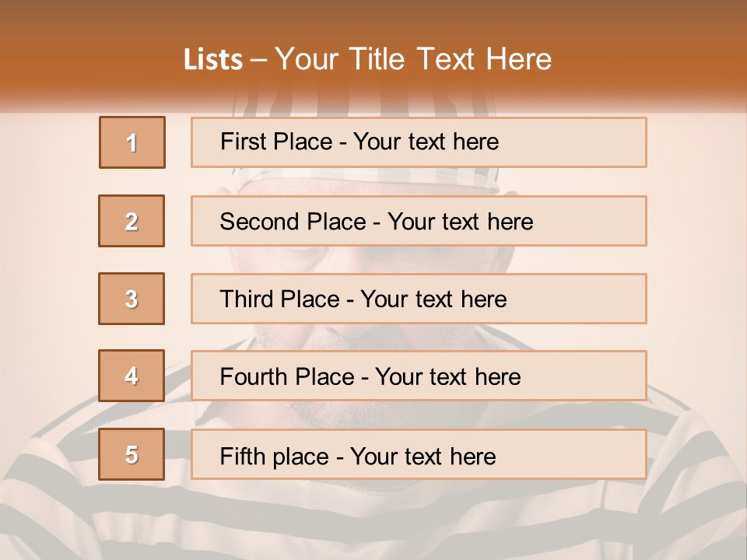This screenshot has height=560, width=747.
Task: Click the word 'Second' in the list
Action: click(x=260, y=222)
